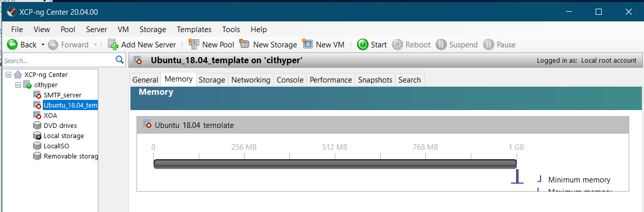Click the search magnifier icon
Image resolution: width=644 pixels, height=212 pixels.
(x=120, y=60)
